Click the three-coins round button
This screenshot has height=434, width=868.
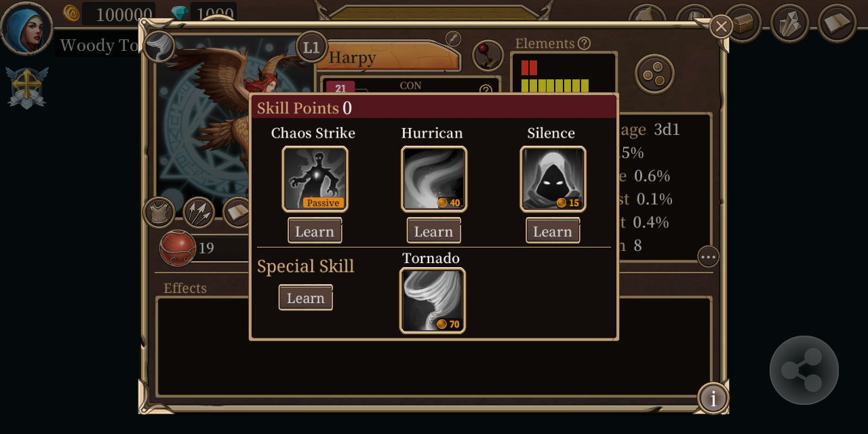coord(654,74)
